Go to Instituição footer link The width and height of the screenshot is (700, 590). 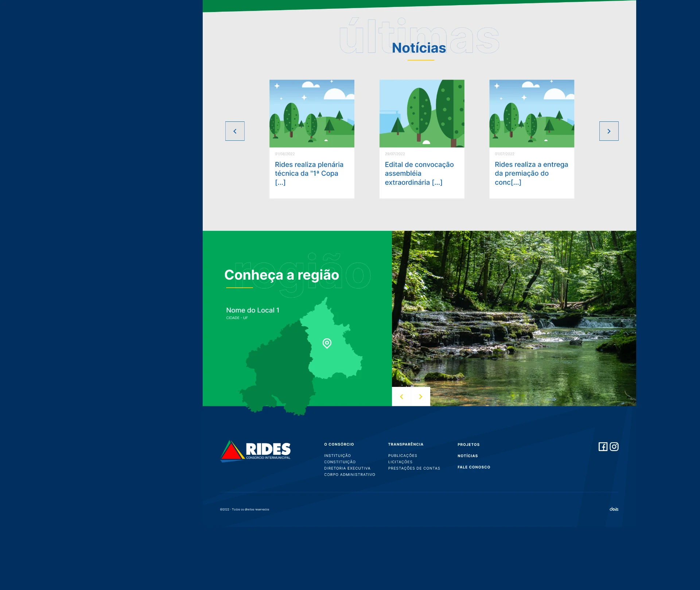[337, 455]
